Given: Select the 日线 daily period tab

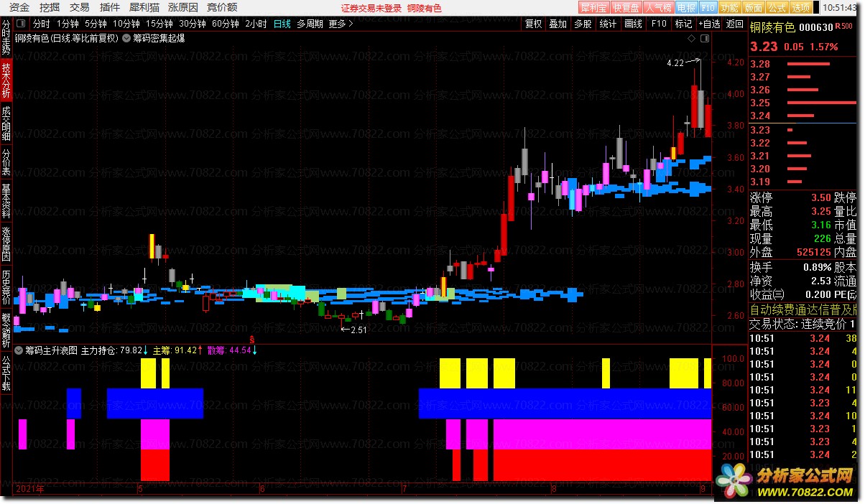Looking at the screenshot, I should (282, 24).
